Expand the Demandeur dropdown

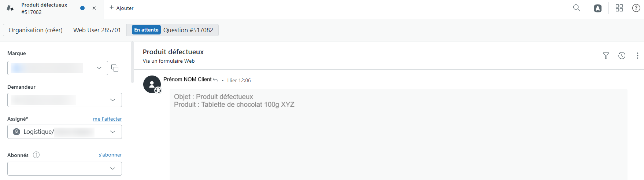click(64, 100)
